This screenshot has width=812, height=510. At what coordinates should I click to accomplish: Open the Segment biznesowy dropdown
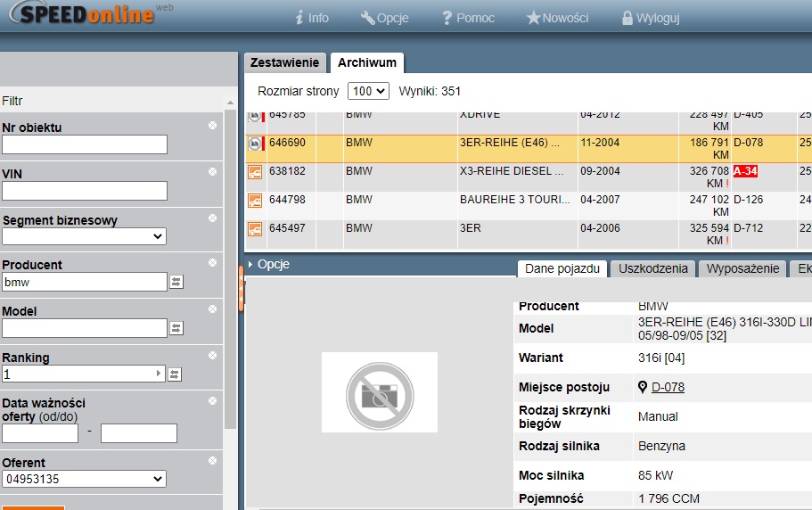tap(84, 236)
